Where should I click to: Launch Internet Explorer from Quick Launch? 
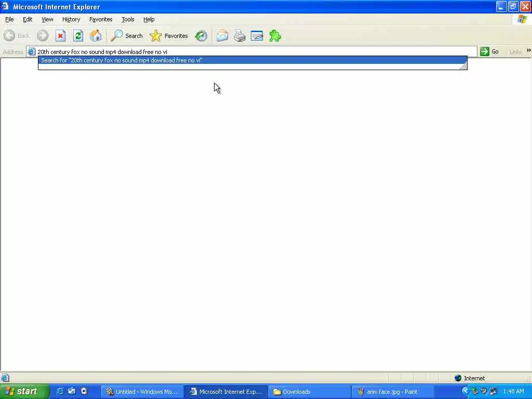click(60, 391)
